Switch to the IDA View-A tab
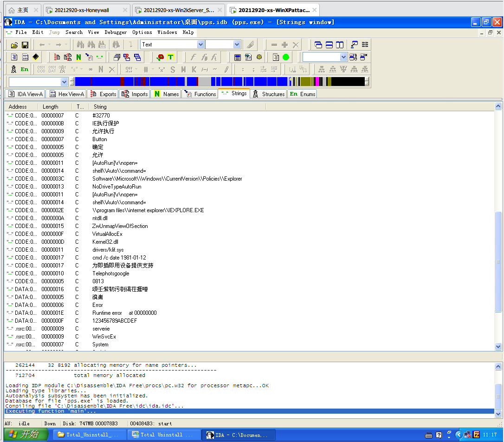Viewport: 504px width, 442px height. (26, 94)
